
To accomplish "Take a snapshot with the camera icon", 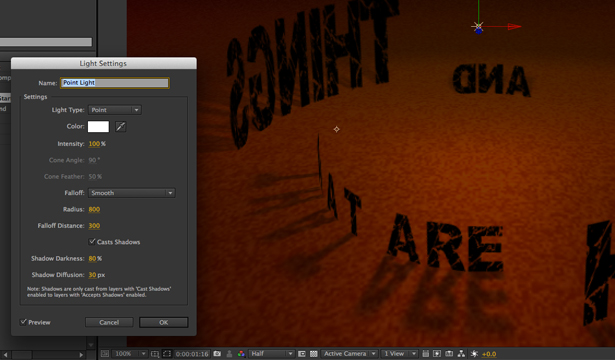I will 217,354.
